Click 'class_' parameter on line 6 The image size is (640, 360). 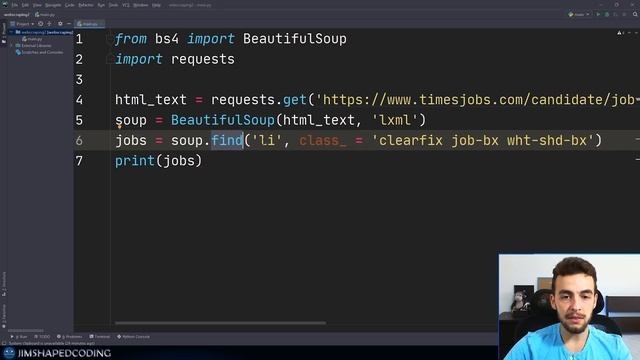322,140
